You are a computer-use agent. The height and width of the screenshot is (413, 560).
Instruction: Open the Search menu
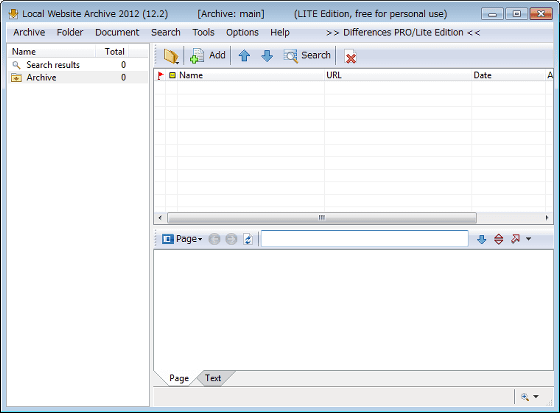pyautogui.click(x=166, y=33)
